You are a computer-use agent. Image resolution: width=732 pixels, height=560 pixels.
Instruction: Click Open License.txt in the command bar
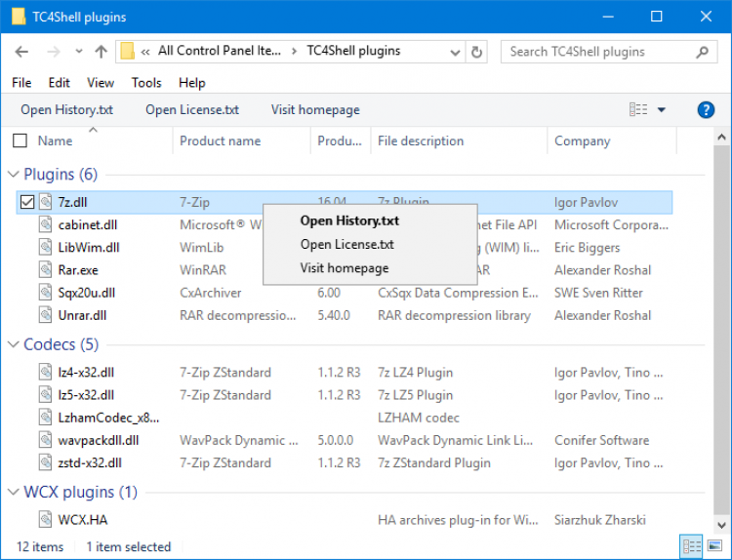coord(192,109)
